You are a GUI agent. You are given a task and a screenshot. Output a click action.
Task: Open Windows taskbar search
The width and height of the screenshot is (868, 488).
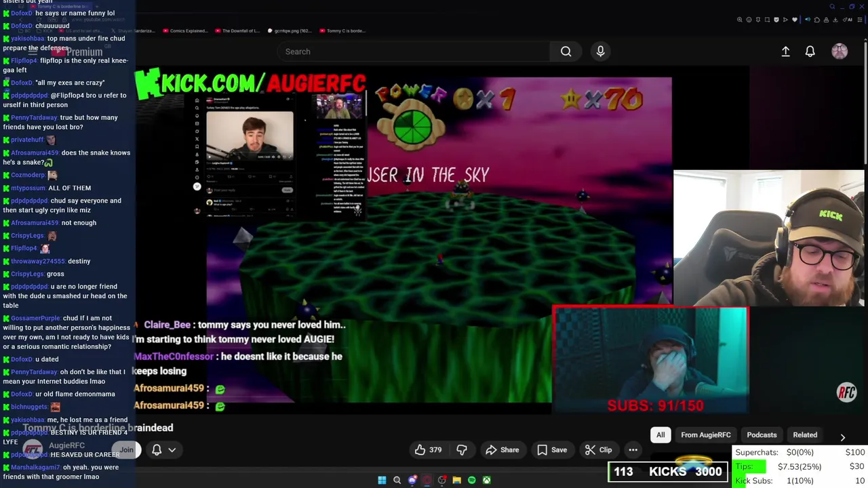pos(397,480)
